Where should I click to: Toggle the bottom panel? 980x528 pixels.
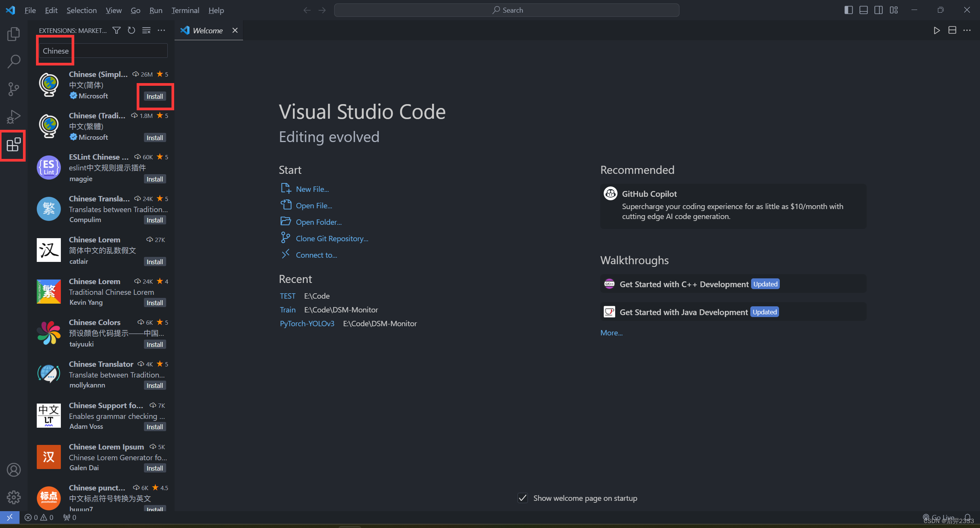863,10
